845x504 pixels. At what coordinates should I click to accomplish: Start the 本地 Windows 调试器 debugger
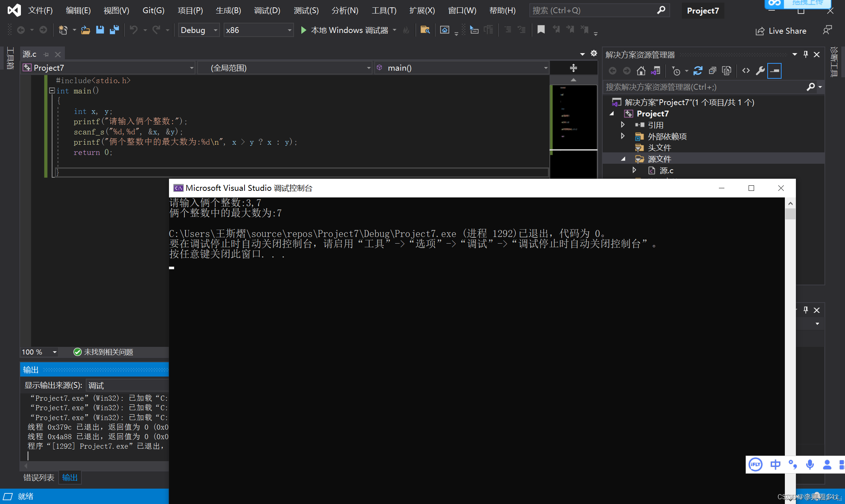coord(345,30)
